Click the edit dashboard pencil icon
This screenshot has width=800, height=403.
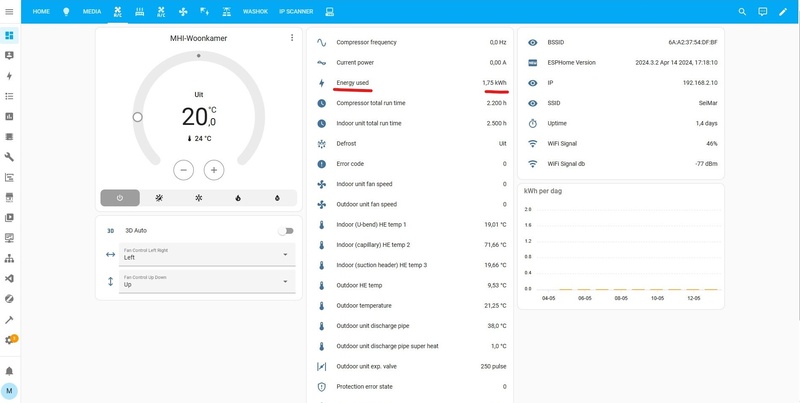click(x=783, y=11)
